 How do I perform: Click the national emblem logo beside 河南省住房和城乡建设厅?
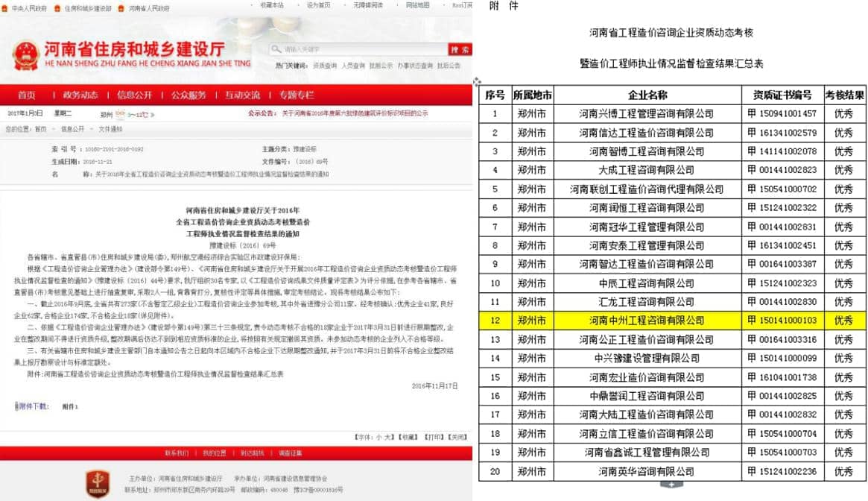[25, 55]
